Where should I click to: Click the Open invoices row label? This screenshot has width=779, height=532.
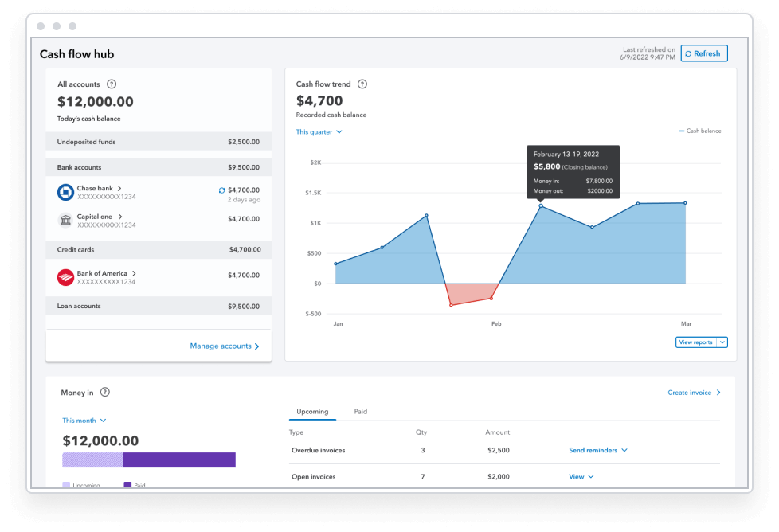click(x=314, y=476)
